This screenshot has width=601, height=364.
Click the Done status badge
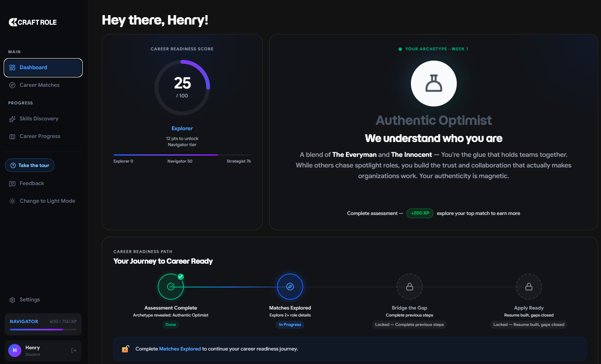[x=171, y=325]
